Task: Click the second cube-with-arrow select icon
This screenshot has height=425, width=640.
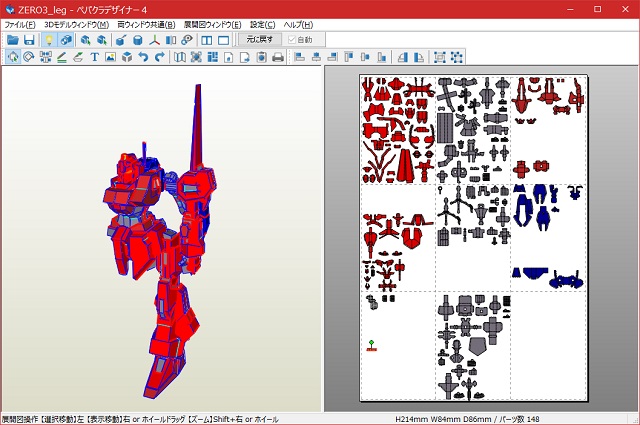Action: click(x=102, y=40)
